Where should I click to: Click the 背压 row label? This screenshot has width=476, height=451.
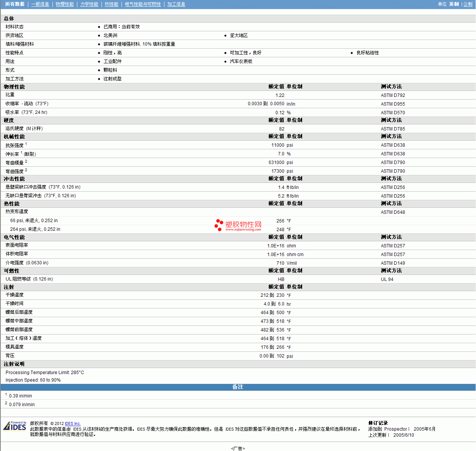10,356
